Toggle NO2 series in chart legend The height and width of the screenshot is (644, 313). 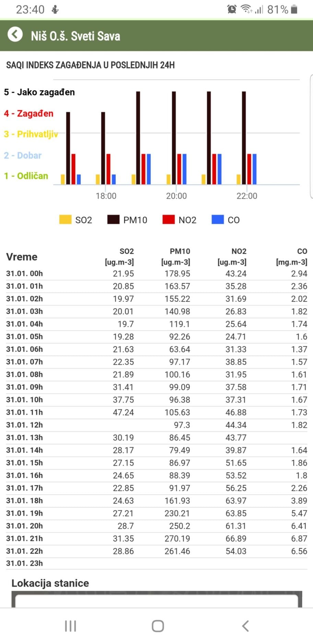click(179, 220)
